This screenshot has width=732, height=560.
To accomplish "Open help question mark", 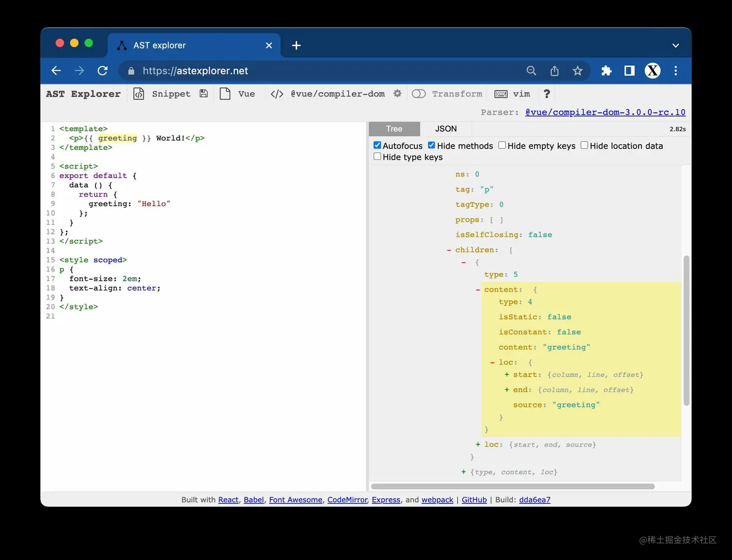I will pyautogui.click(x=547, y=94).
